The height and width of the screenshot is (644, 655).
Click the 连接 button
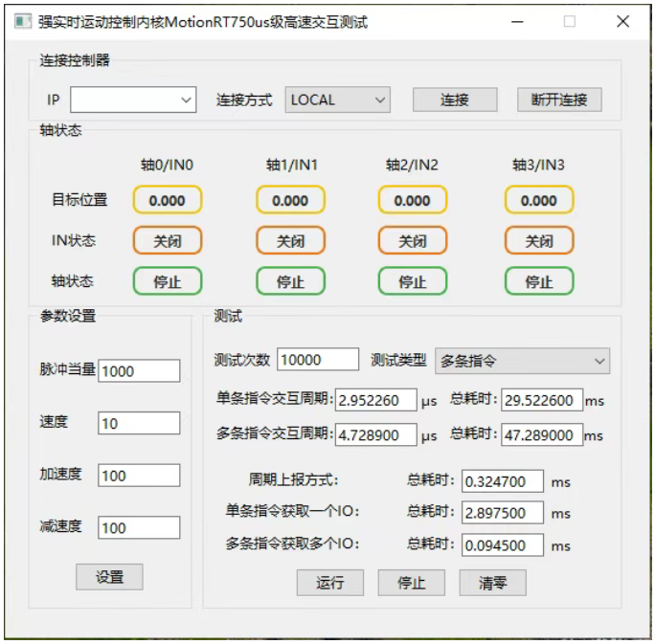[455, 100]
